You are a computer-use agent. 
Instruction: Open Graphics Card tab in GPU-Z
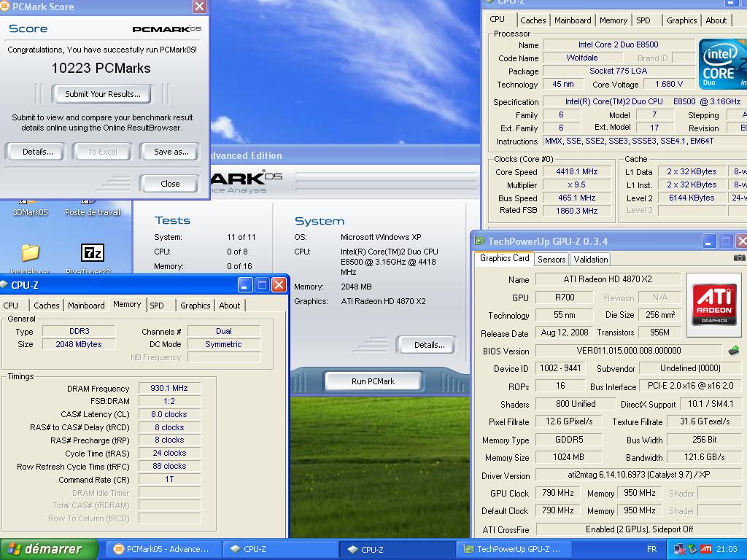click(505, 257)
